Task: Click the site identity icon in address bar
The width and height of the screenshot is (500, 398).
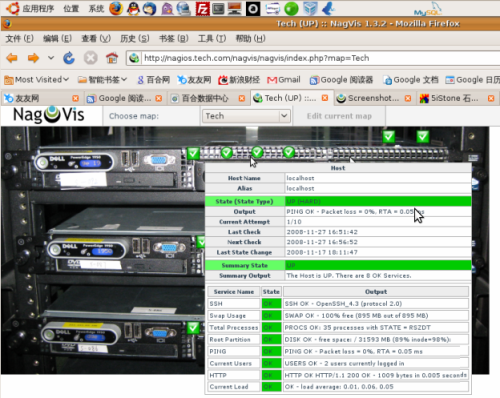Action: 134,58
